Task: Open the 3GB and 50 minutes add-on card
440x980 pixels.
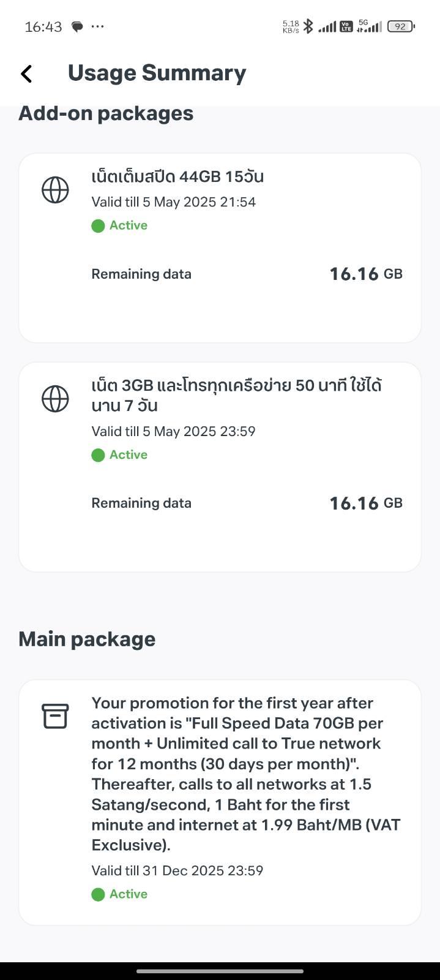Action: tap(220, 467)
